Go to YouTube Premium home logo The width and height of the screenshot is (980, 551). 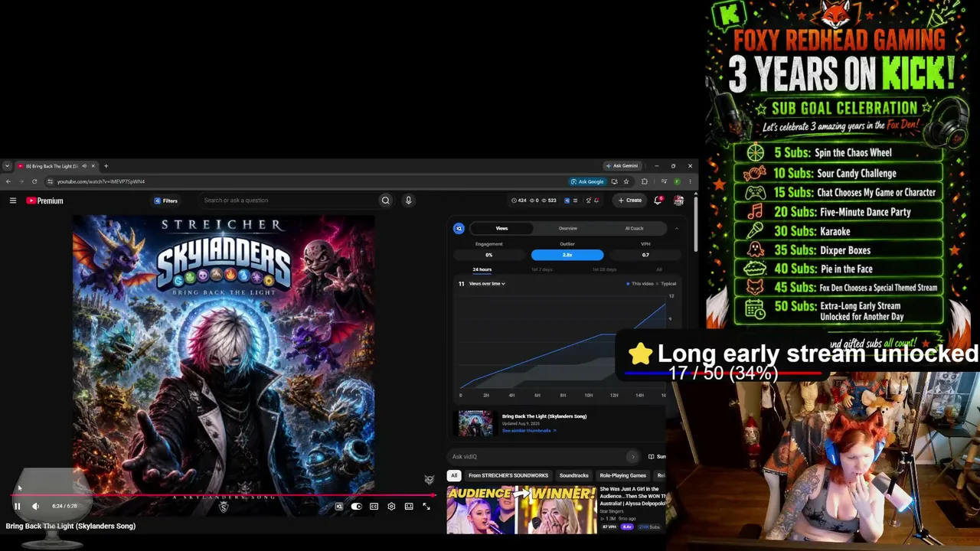44,201
